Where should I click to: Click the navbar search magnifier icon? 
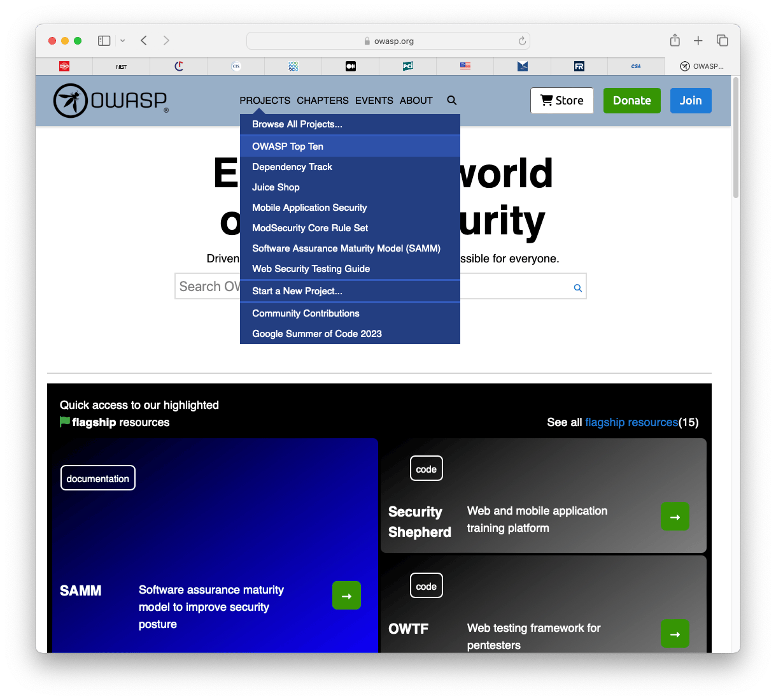click(x=452, y=101)
